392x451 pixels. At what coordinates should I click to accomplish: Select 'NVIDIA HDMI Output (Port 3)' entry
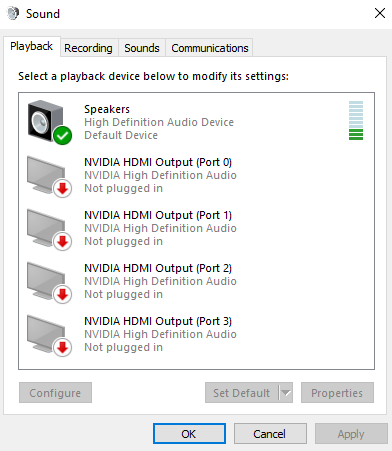[196, 335]
